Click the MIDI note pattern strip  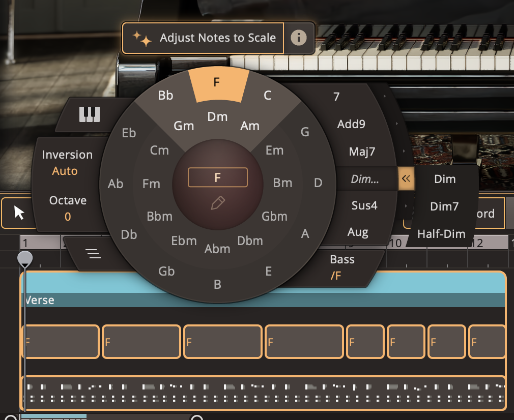pos(264,393)
